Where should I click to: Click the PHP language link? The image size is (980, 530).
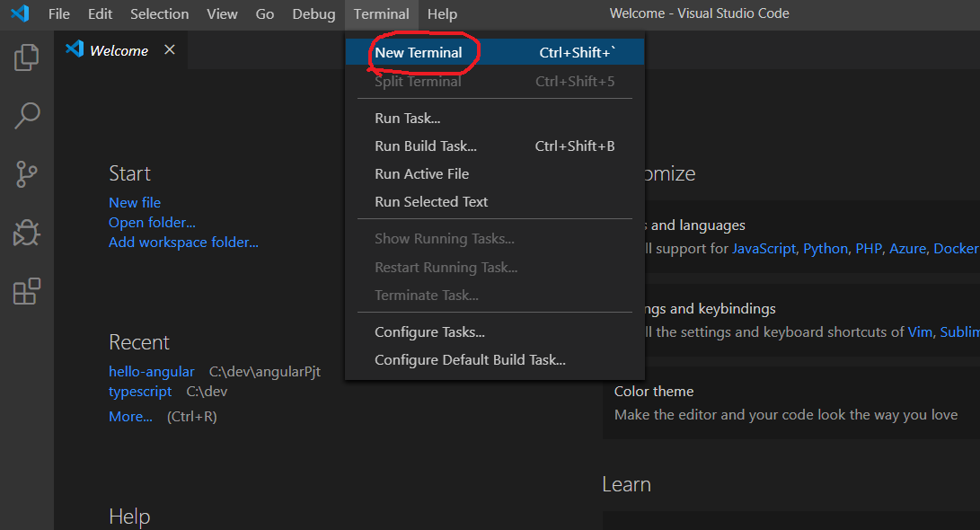pyautogui.click(x=868, y=249)
